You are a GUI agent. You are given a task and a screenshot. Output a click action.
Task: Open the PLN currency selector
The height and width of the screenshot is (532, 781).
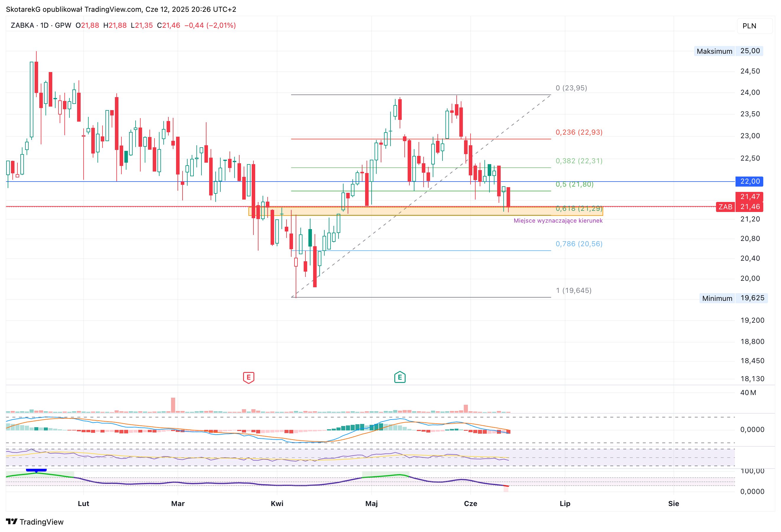pos(754,26)
